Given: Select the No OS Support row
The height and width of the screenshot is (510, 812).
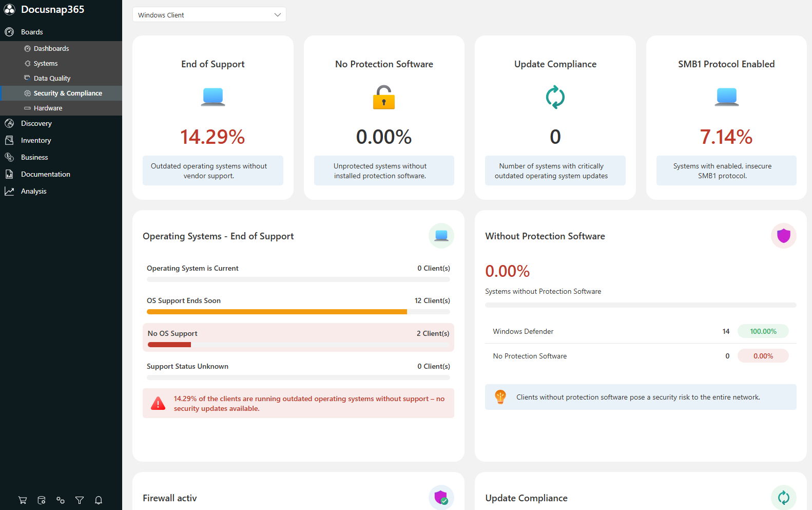Looking at the screenshot, I should coord(298,337).
